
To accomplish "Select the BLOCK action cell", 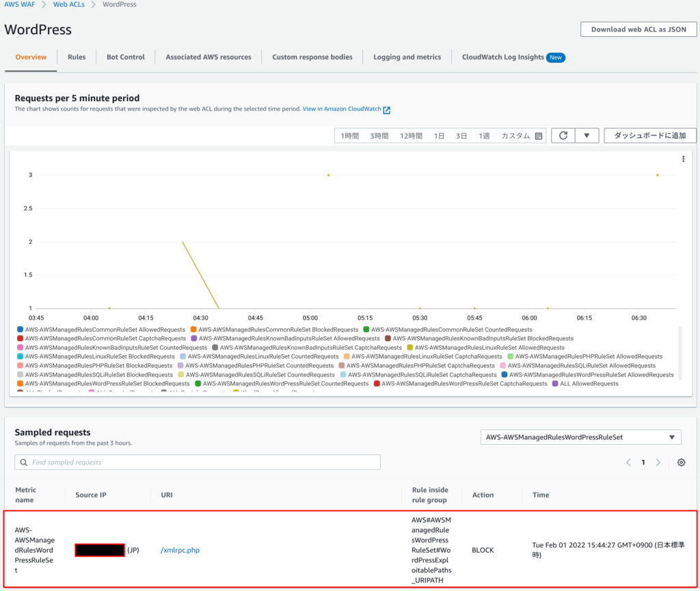I will tap(483, 550).
